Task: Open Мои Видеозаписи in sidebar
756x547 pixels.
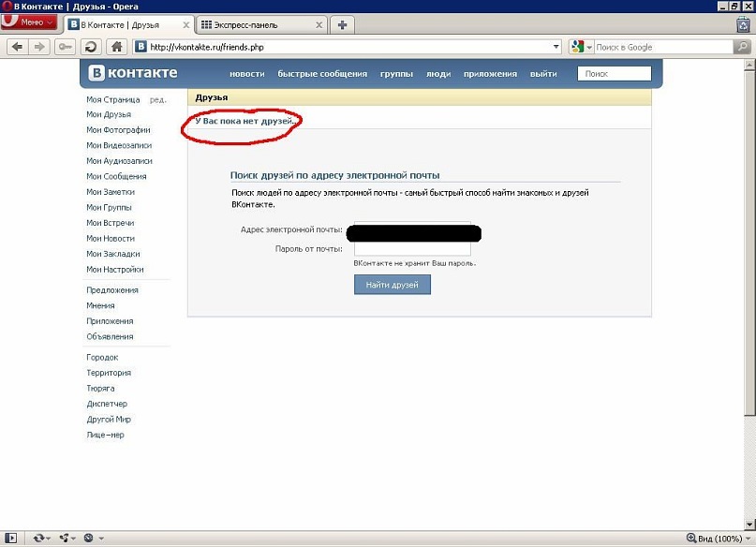Action: (x=119, y=145)
